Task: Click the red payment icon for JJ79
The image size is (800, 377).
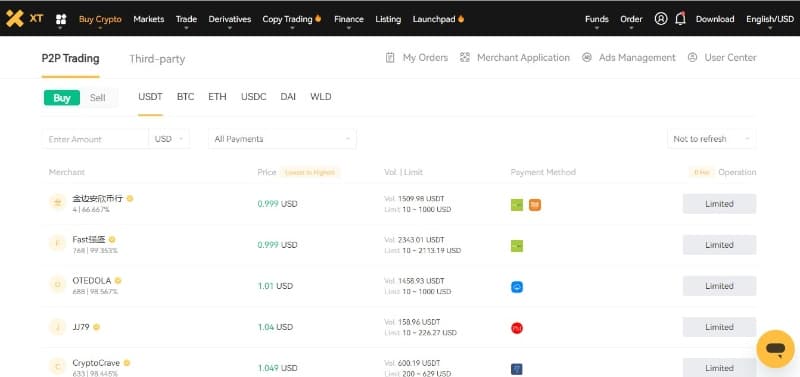Action: pyautogui.click(x=517, y=328)
